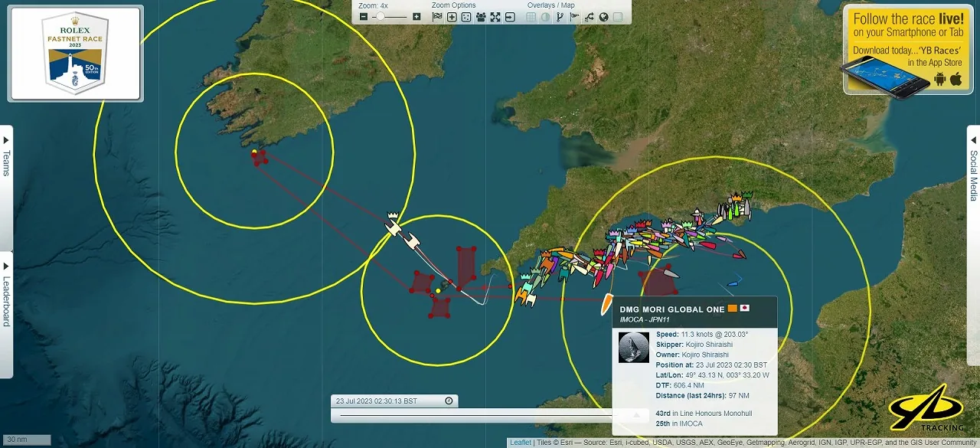Click the boxed right-arrow zoom option

coord(510,17)
